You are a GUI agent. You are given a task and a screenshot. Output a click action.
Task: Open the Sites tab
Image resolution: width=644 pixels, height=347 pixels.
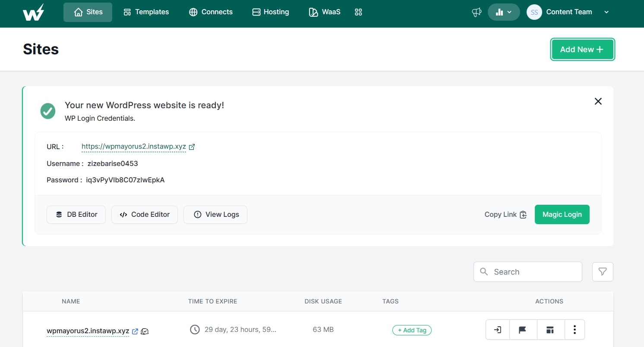tap(88, 12)
